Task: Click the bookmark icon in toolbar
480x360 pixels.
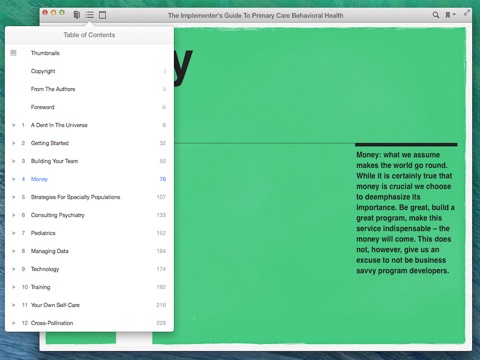Action: click(x=448, y=15)
